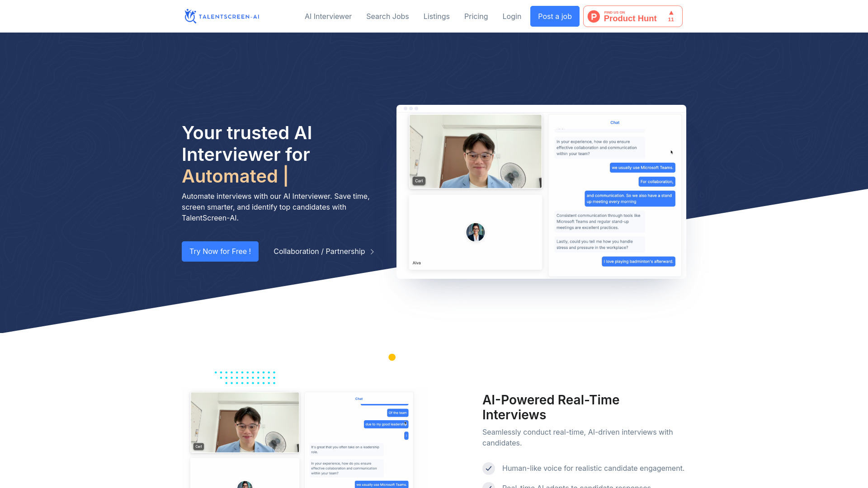This screenshot has width=868, height=488.
Task: Toggle the AI Interviewer navigation item
Action: [328, 16]
